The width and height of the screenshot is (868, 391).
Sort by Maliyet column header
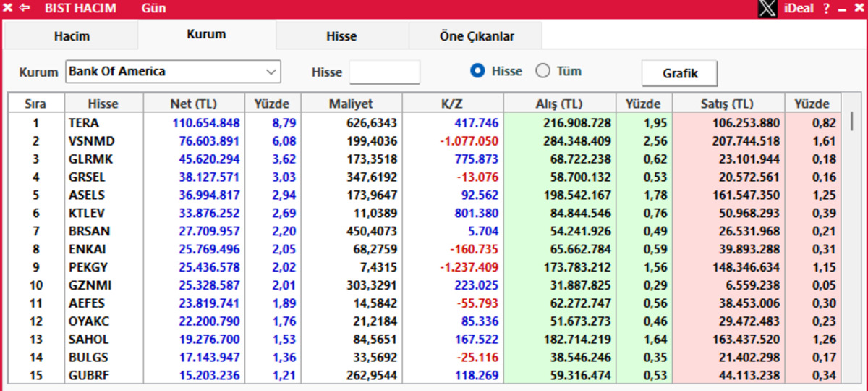[x=352, y=104]
